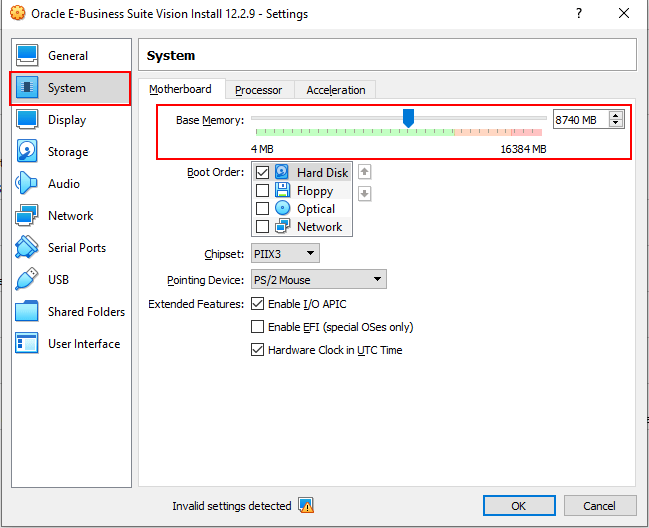Click the OK button
The image size is (649, 528).
(x=518, y=506)
